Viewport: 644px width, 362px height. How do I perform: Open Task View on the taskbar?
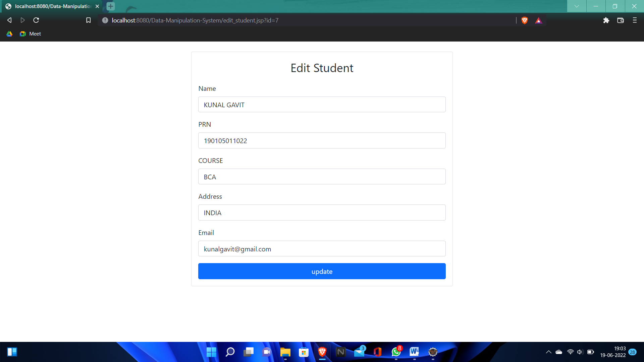click(249, 352)
